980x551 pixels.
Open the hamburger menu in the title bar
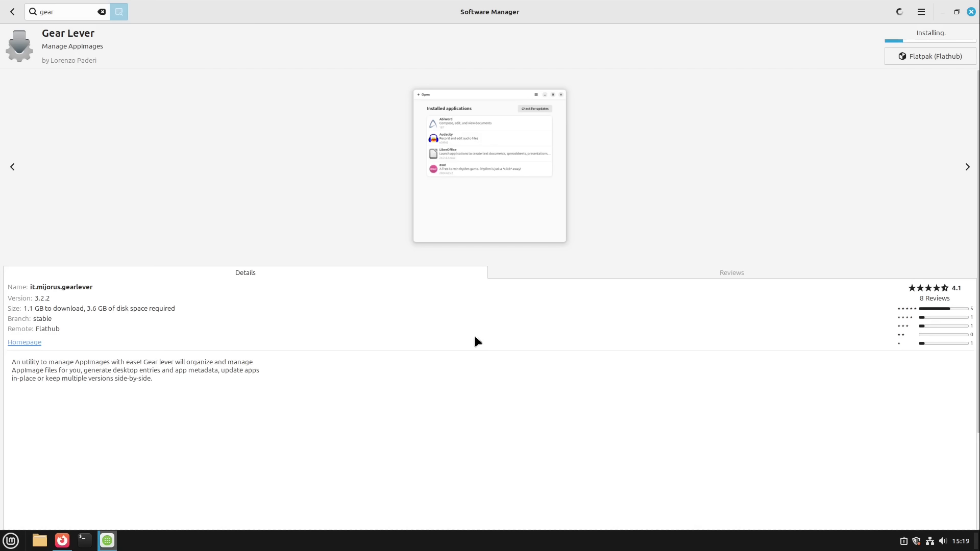click(921, 12)
